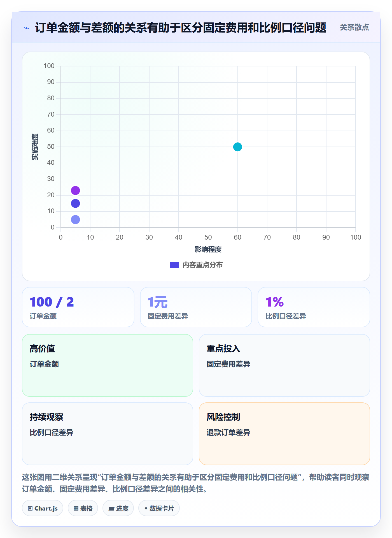
Task: Click the bar icon in the 进度 tag
Action: coord(111,509)
